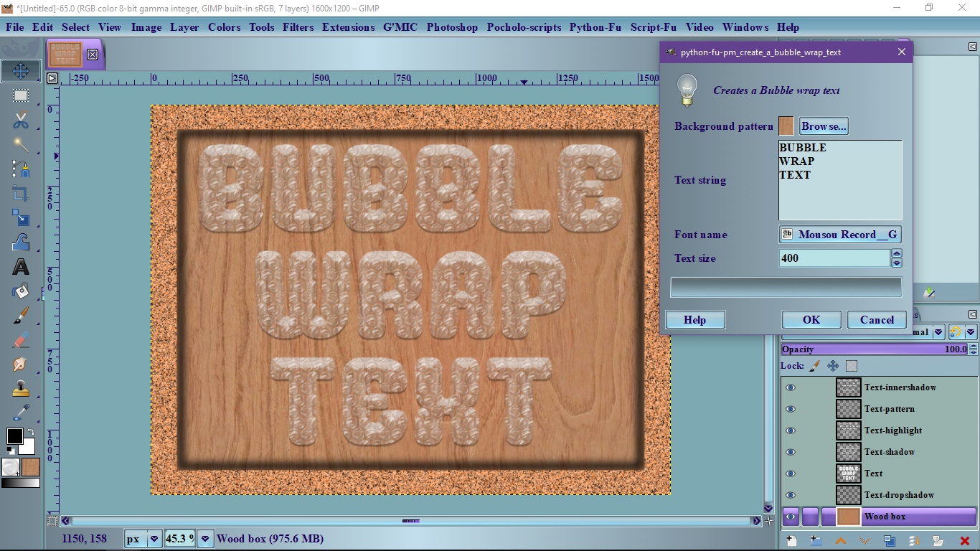
Task: Create a new layer from the Layers panel
Action: 791,541
